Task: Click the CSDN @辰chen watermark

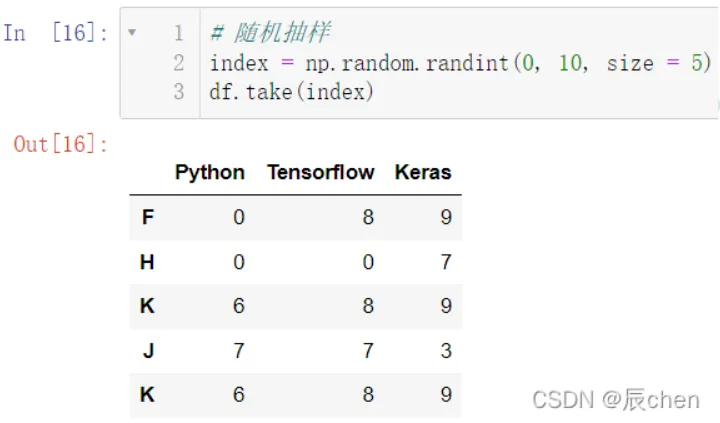Action: [615, 400]
